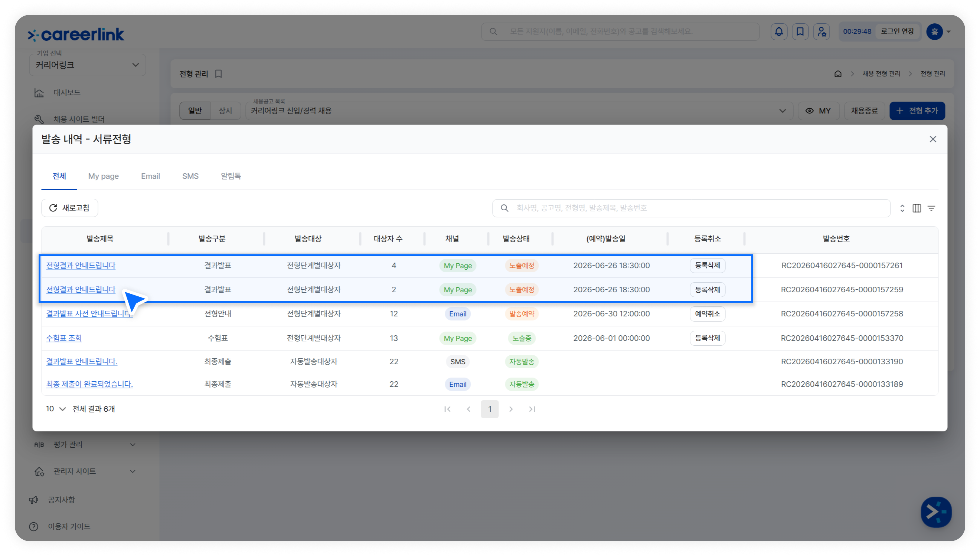
Task: Go to home via breadcrumb house icon
Action: point(838,74)
